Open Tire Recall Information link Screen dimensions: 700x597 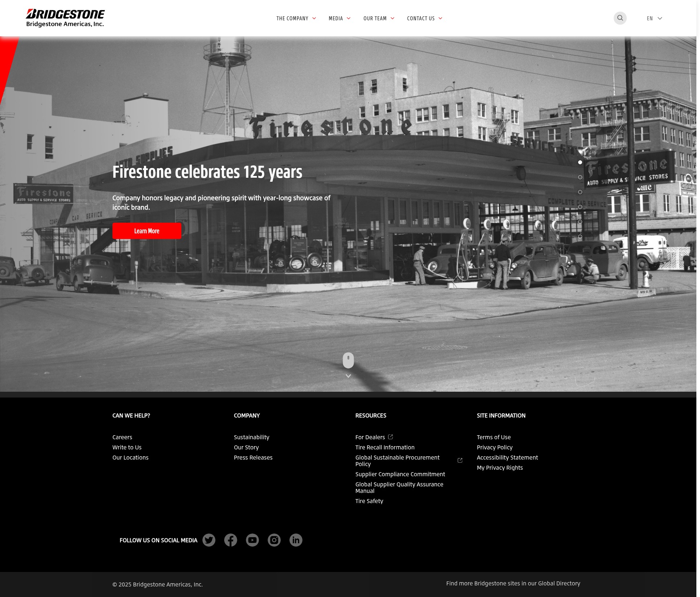tap(385, 447)
